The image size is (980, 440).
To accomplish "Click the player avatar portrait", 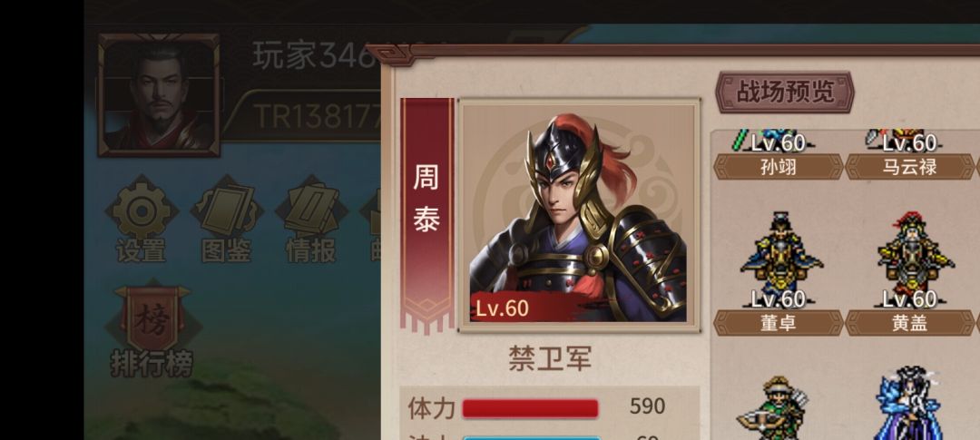I will (x=160, y=94).
